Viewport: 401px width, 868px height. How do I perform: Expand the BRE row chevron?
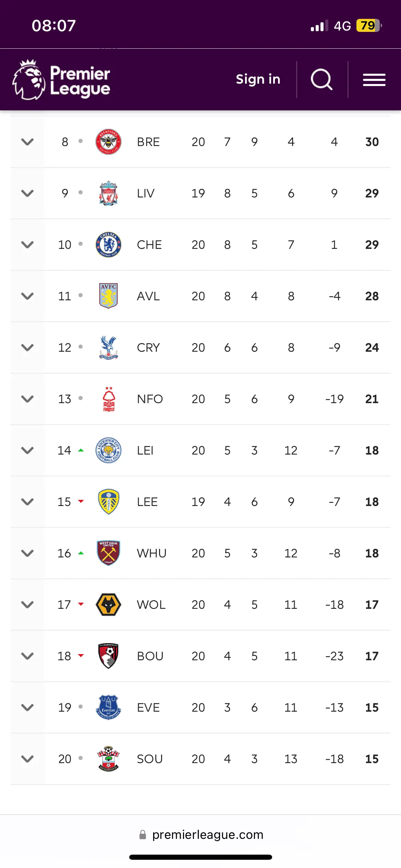[27, 142]
